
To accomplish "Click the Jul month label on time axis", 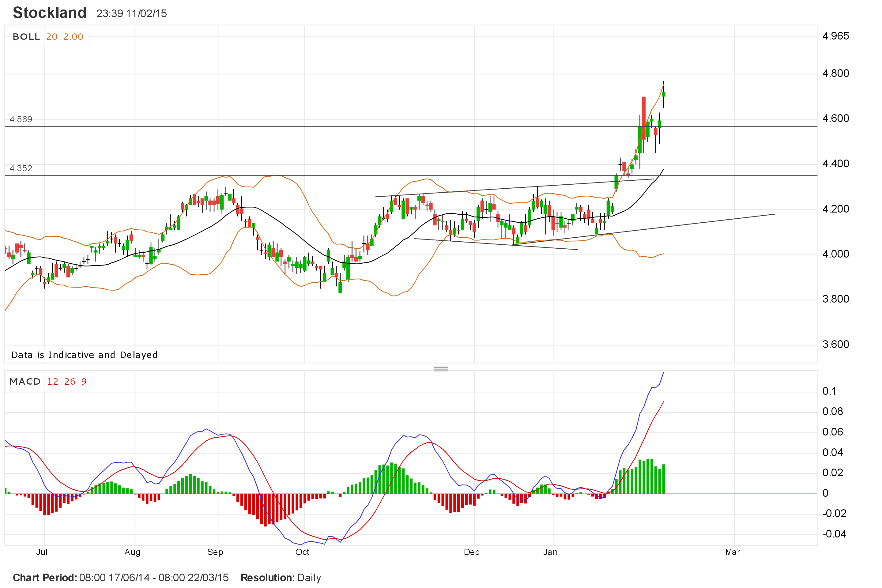I will tap(42, 552).
